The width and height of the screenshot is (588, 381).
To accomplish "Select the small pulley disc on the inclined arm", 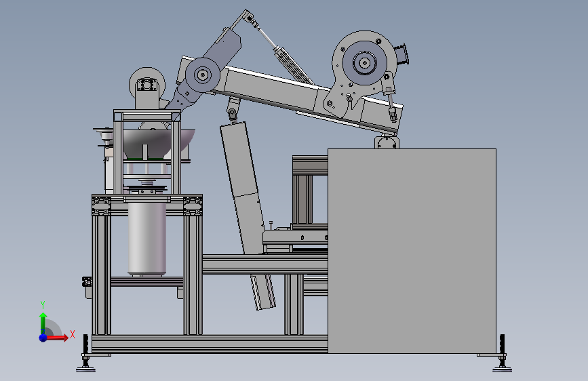I will (203, 75).
